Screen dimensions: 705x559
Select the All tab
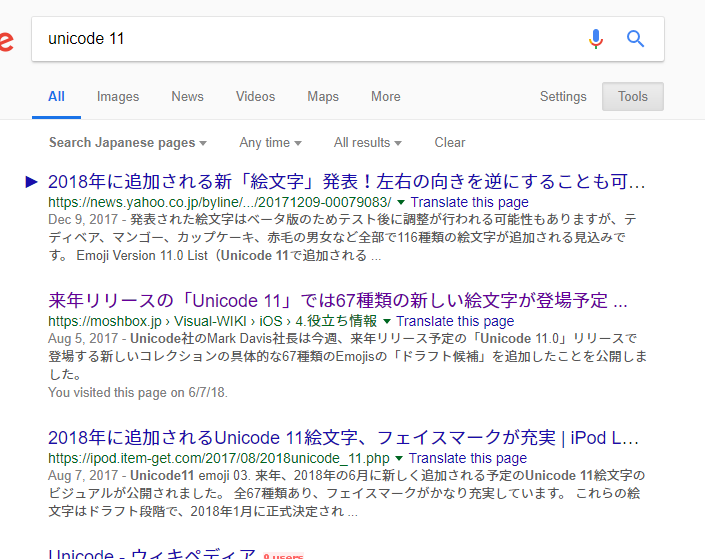(56, 96)
